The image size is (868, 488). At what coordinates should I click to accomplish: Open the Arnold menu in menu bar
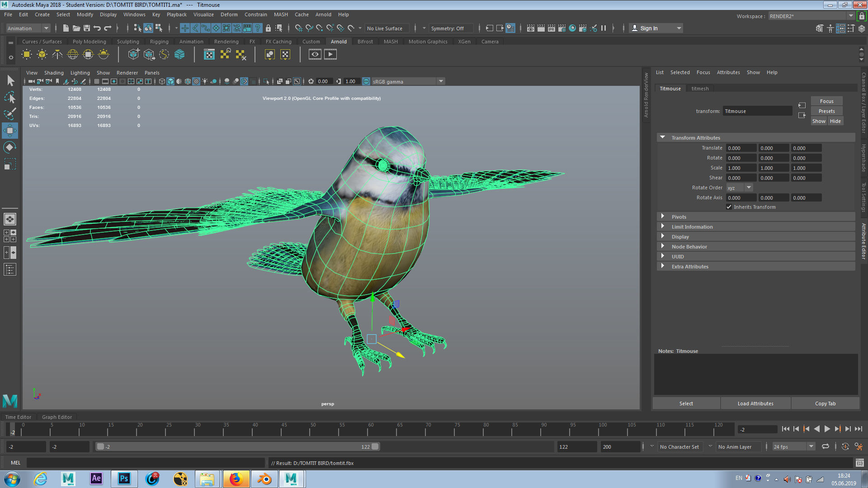pos(323,14)
